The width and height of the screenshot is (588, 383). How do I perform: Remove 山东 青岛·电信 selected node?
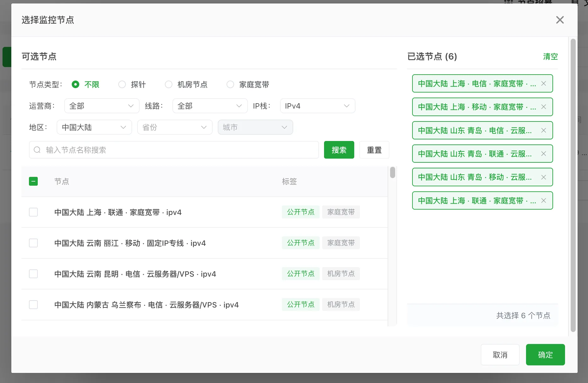point(543,130)
